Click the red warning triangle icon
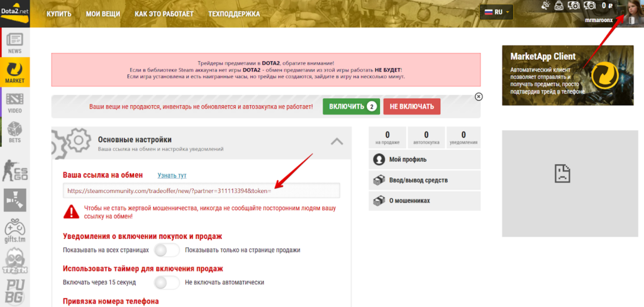The height and width of the screenshot is (307, 644). [x=72, y=211]
